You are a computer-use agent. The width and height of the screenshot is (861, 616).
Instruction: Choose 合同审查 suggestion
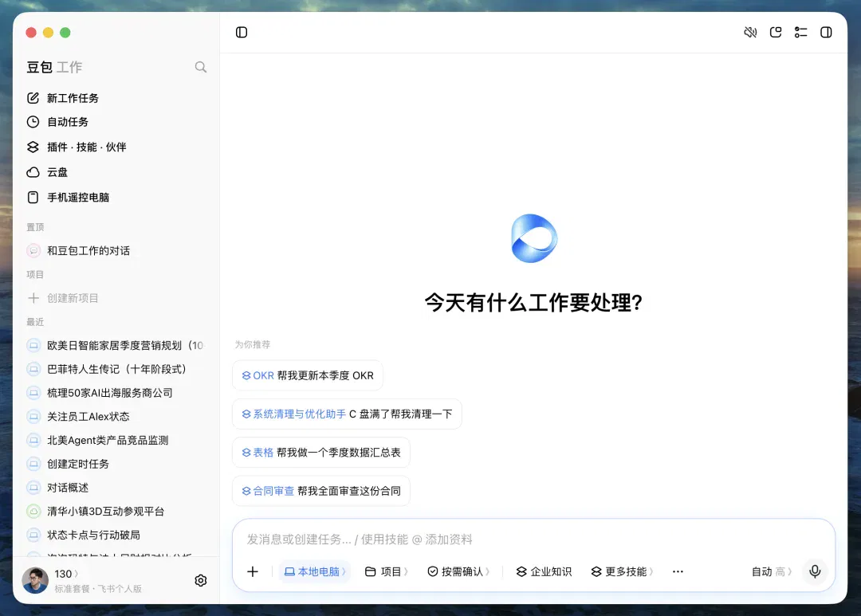point(321,491)
